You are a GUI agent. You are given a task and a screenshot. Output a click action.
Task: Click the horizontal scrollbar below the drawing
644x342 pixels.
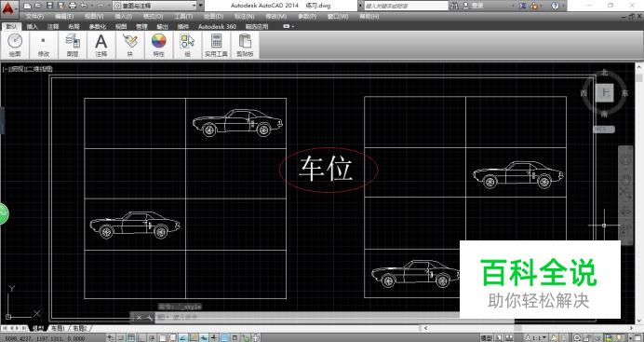click(530, 328)
